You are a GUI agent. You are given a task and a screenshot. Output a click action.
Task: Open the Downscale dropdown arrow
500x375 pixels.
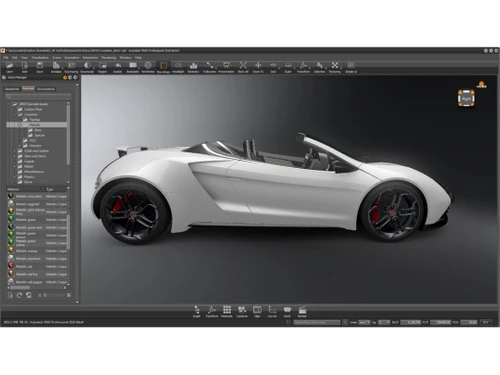pos(93,68)
